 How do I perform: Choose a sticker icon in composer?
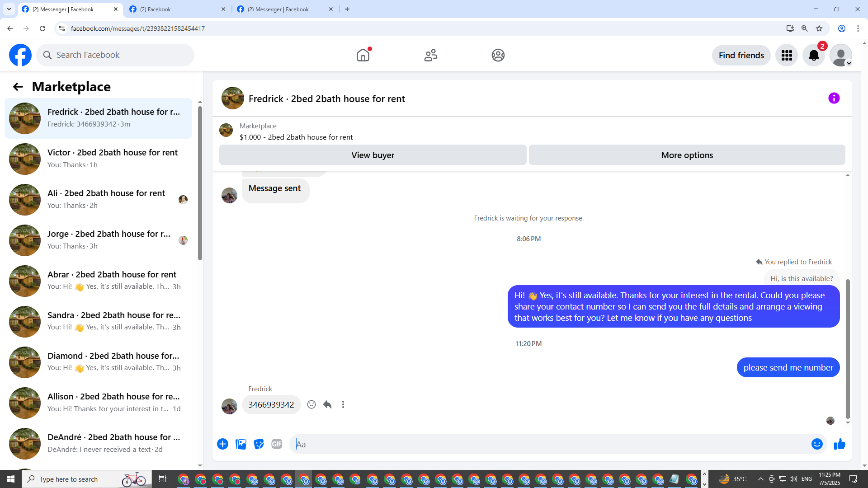point(259,444)
